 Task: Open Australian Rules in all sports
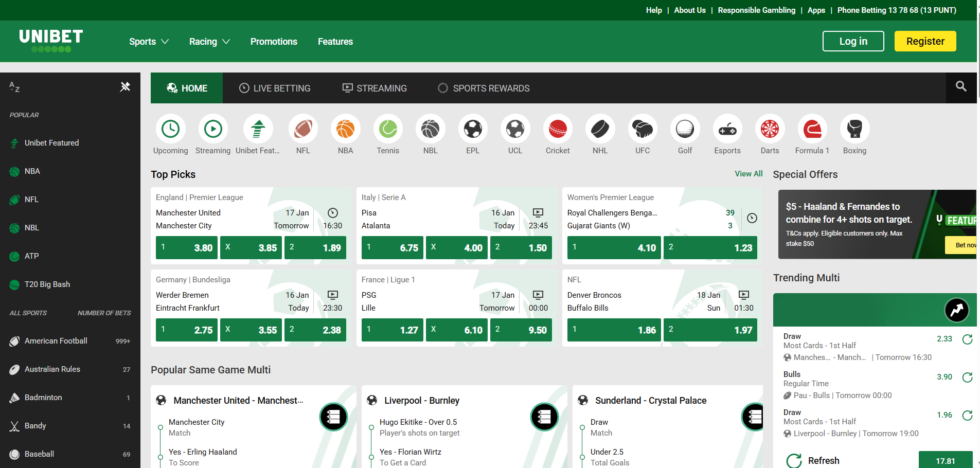(x=70, y=369)
